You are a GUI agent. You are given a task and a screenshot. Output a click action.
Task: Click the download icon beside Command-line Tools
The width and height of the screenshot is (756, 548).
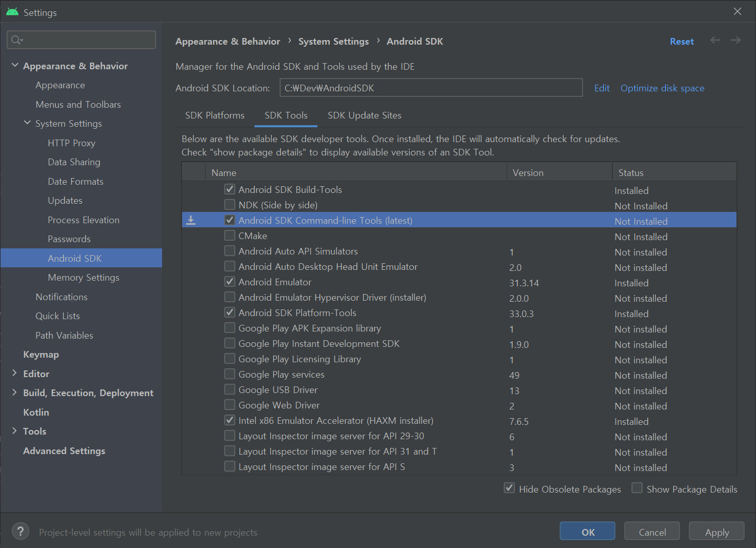(x=191, y=220)
